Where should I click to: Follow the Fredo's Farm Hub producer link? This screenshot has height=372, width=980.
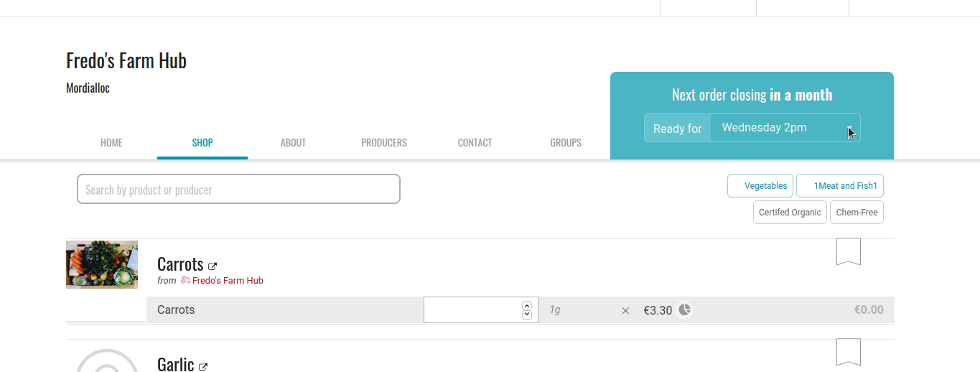tap(228, 281)
